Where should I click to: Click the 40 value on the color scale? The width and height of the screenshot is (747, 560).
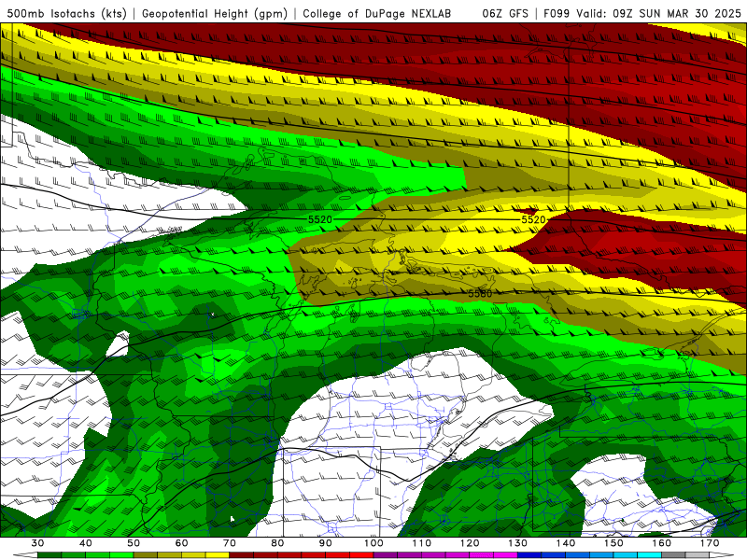[x=86, y=543]
